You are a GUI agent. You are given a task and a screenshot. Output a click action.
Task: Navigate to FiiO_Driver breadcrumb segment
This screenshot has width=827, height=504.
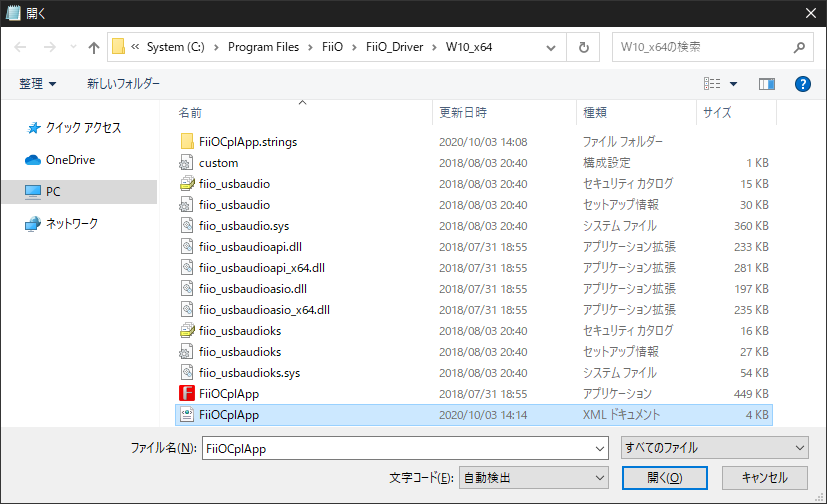click(x=395, y=47)
